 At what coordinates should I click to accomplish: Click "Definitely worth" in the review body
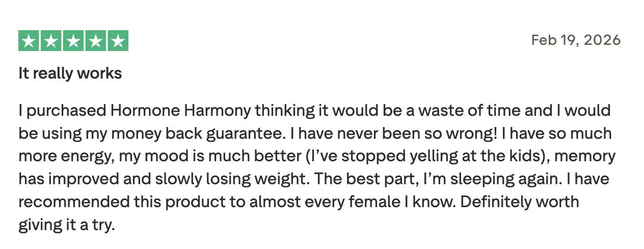[520, 202]
